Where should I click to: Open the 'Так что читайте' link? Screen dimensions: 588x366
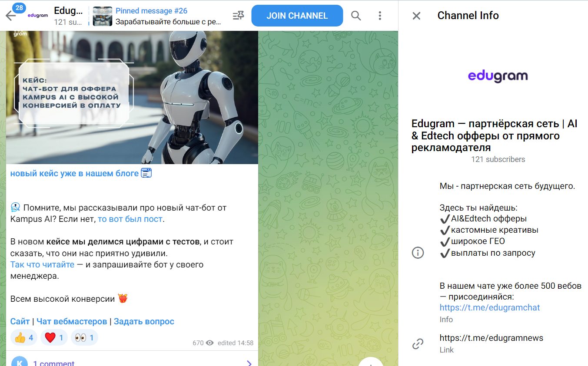click(x=43, y=264)
